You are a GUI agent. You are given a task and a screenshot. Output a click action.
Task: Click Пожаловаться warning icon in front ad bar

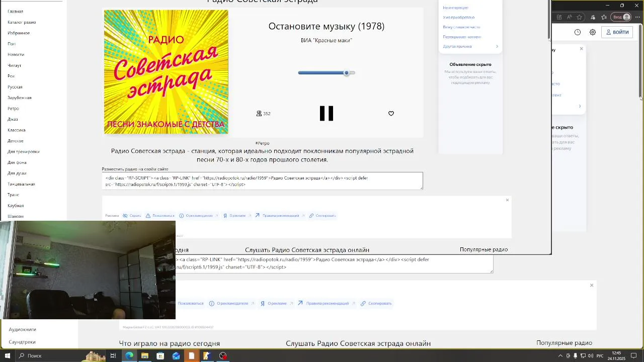tap(148, 216)
